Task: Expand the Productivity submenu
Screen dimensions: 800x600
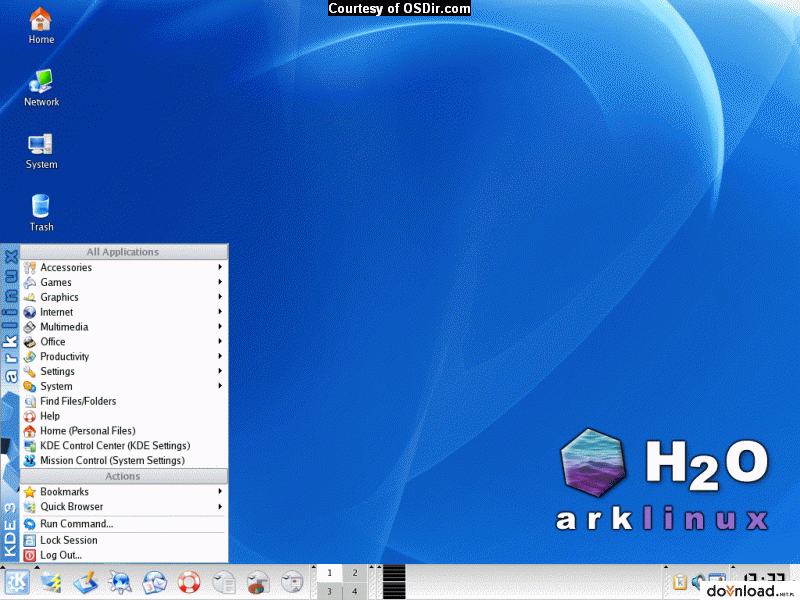Action: 123,356
